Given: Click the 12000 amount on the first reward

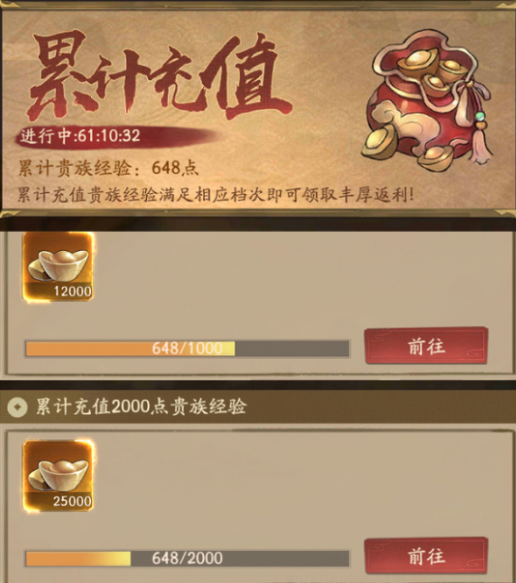Looking at the screenshot, I should click(72, 291).
